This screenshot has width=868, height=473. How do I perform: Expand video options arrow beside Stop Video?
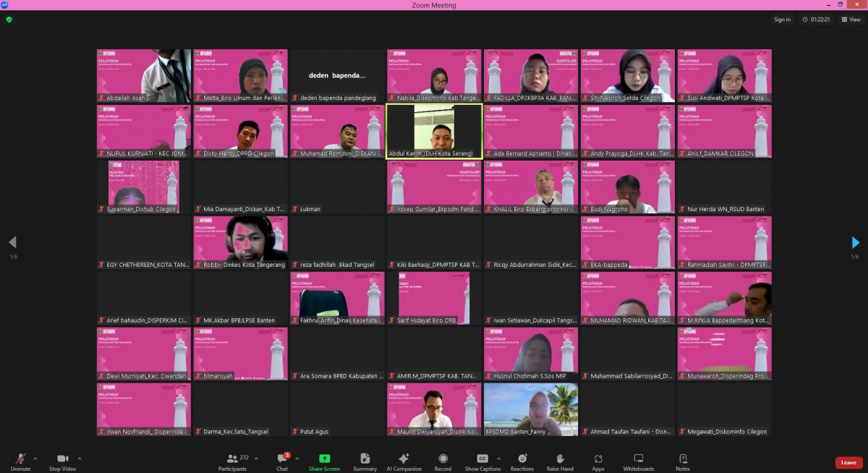pos(80,459)
